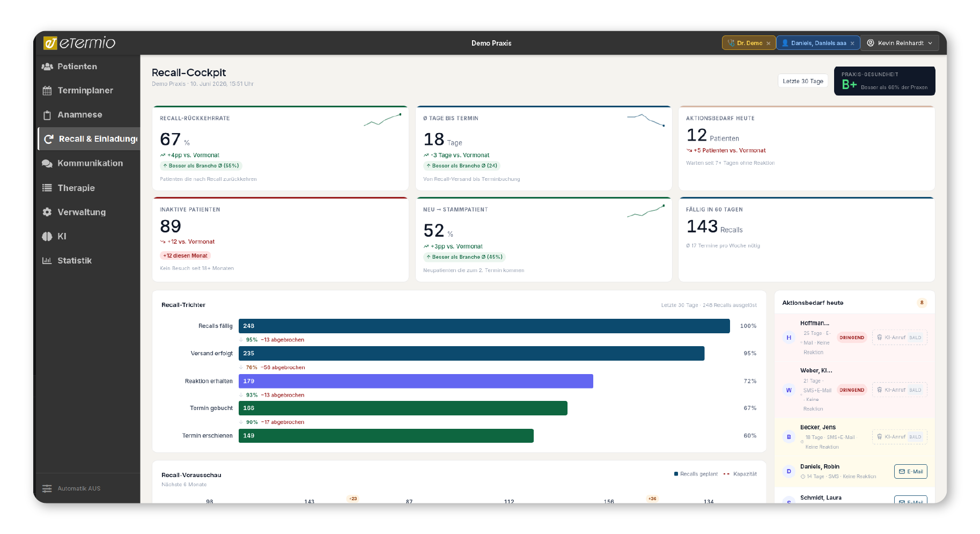Close the Daniels, Daniels aaa patient chip
The height and width of the screenshot is (534, 980).
(x=852, y=43)
